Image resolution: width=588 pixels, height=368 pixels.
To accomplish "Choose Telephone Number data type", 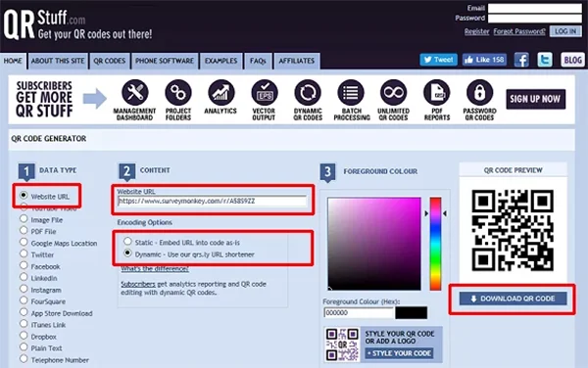I will tap(24, 358).
